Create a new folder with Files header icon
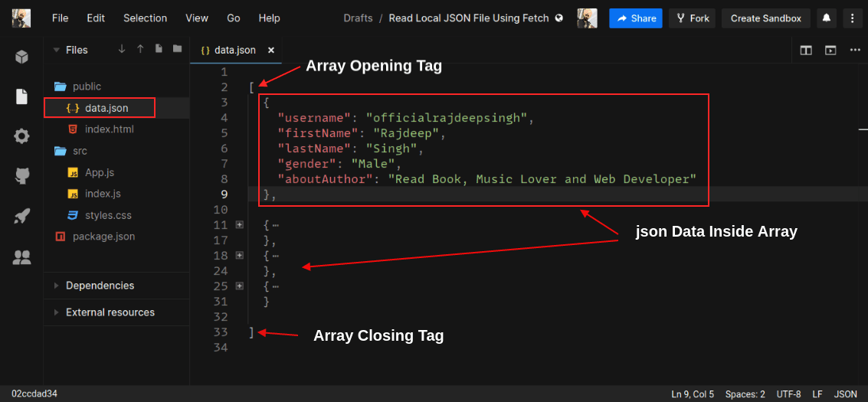The width and height of the screenshot is (868, 402). pos(177,49)
